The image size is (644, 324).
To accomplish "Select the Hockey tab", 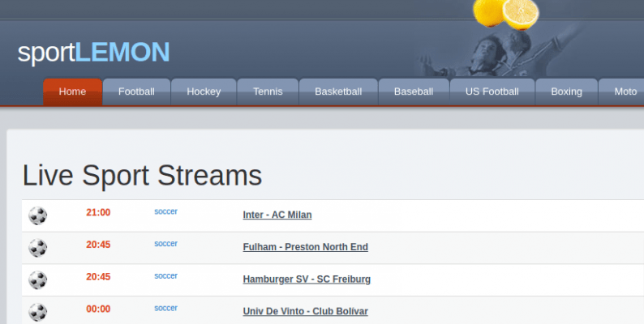I will click(204, 92).
